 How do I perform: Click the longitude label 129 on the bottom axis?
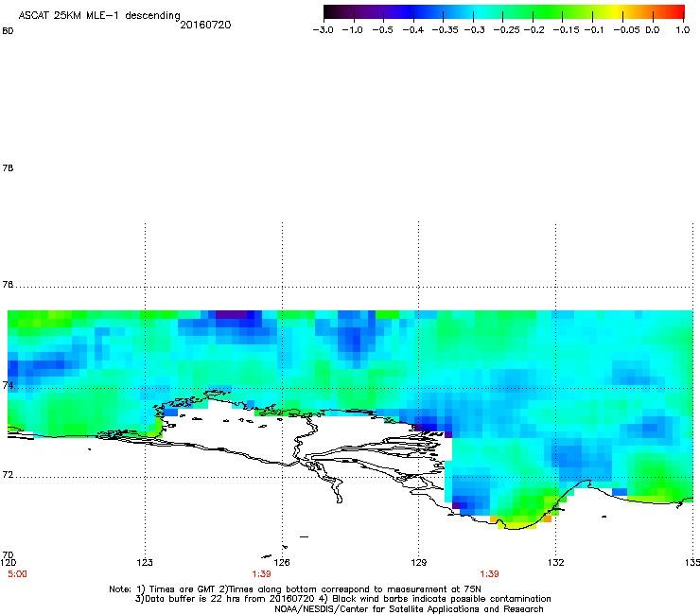coord(419,563)
